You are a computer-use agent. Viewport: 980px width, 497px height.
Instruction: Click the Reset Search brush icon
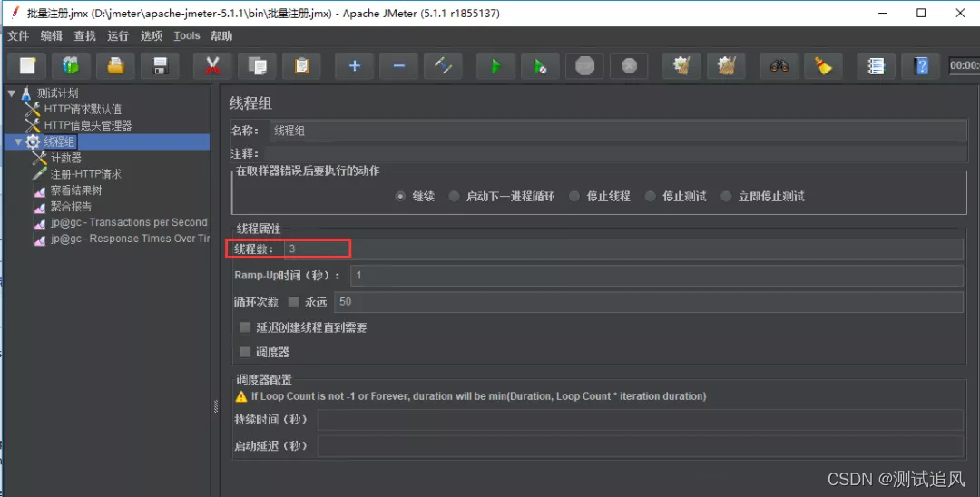823,65
